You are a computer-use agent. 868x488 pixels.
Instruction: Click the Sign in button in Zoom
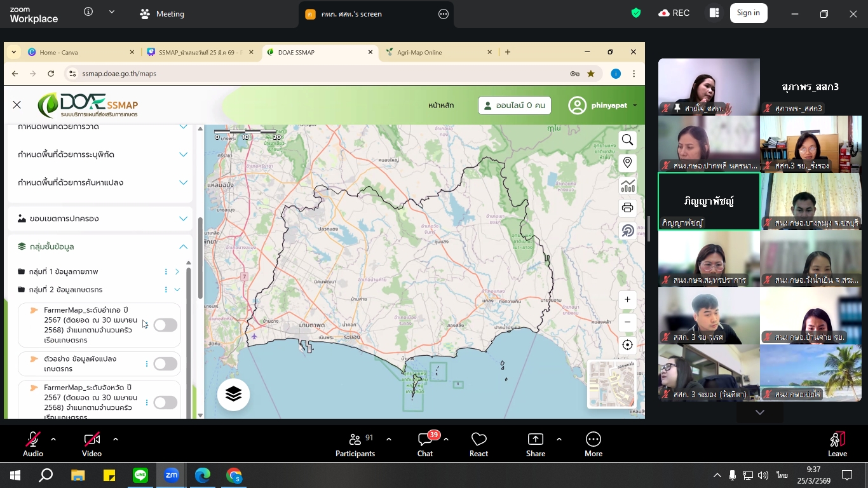(x=749, y=13)
